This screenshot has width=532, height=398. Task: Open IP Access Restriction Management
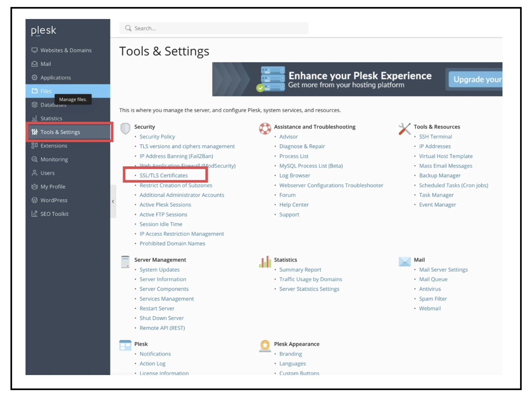[181, 234]
